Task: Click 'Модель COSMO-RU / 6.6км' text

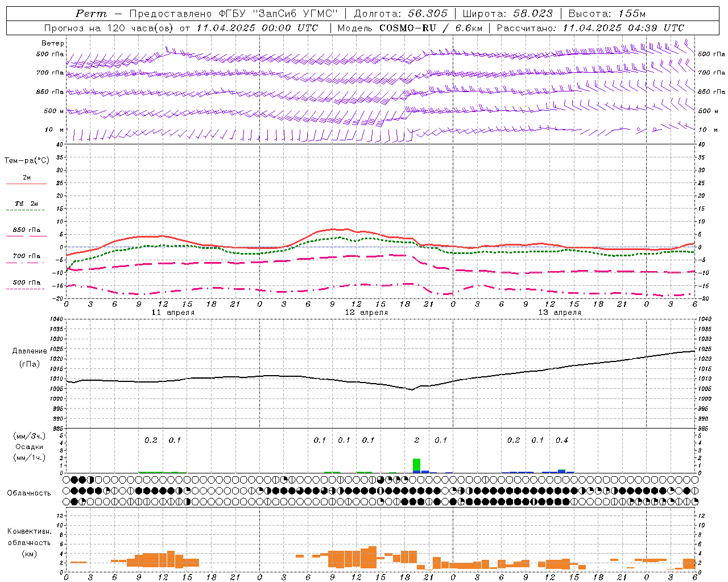Action: coord(410,28)
